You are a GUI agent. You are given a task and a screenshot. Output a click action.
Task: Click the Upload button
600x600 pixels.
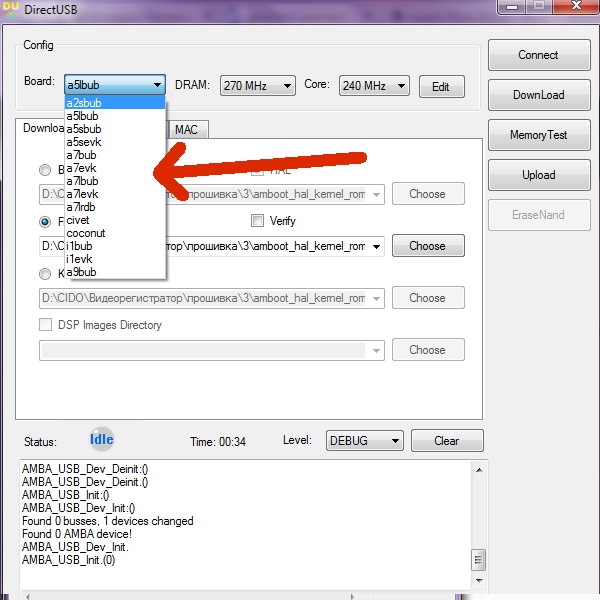pyautogui.click(x=538, y=175)
